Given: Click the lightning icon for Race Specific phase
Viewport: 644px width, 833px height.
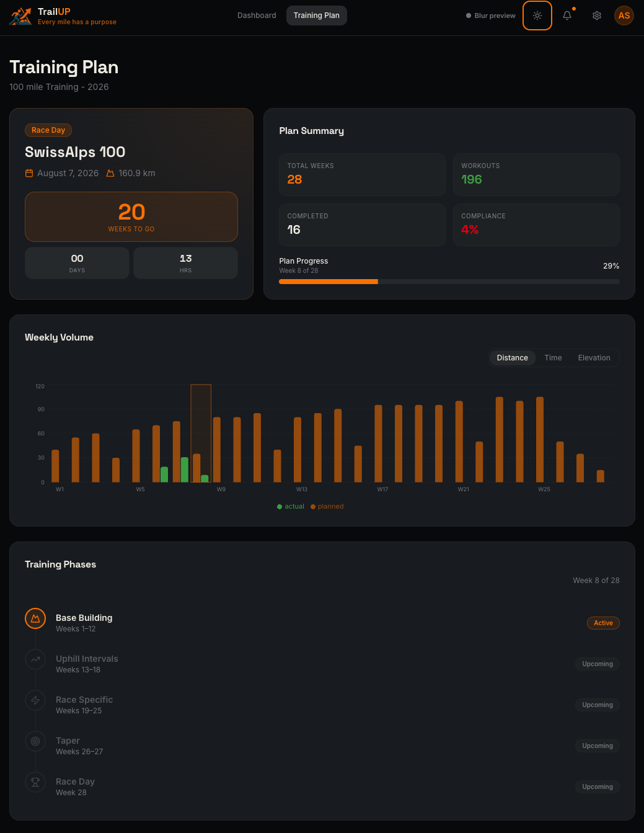Looking at the screenshot, I should point(35,700).
